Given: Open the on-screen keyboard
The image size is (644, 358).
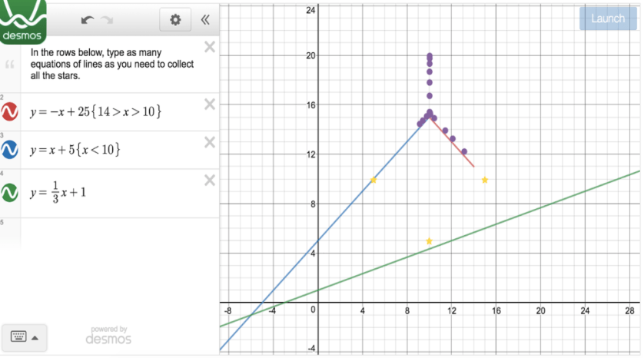Looking at the screenshot, I should pos(18,336).
